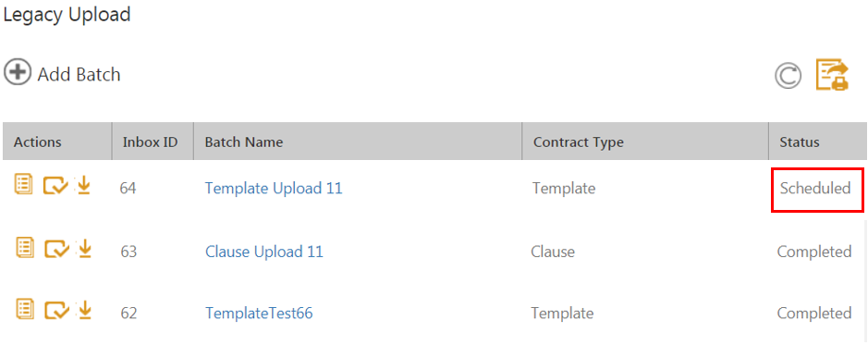
Task: Sort by the Contract Type column header
Action: [579, 142]
